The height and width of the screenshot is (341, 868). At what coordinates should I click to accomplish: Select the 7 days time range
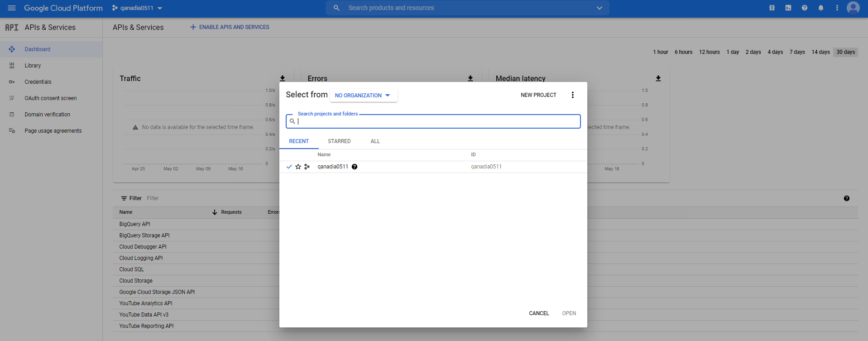[797, 52]
